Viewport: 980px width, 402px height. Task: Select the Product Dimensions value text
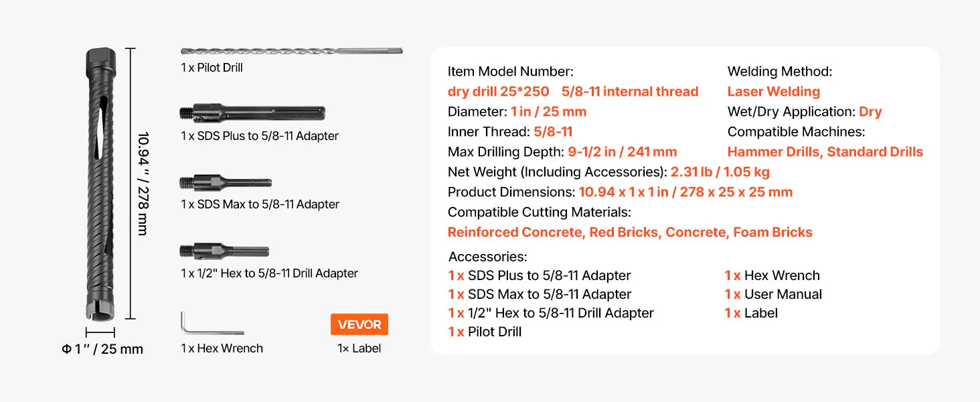pos(685,192)
